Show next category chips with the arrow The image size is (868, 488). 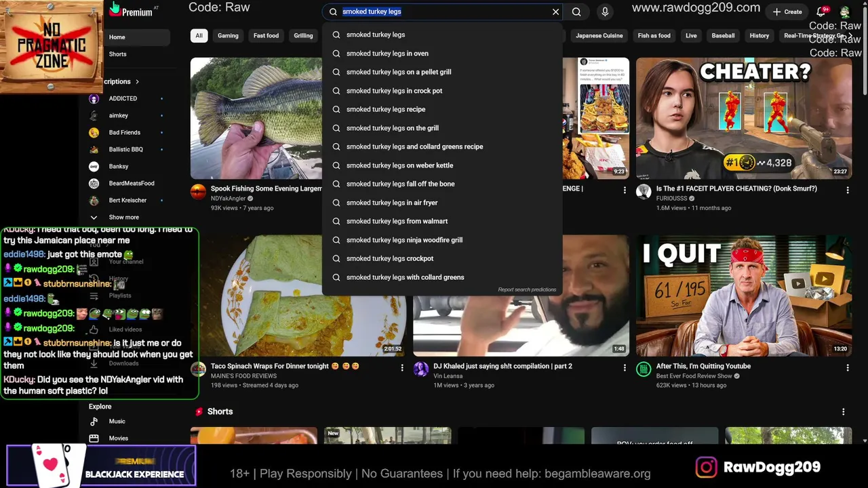tap(850, 35)
